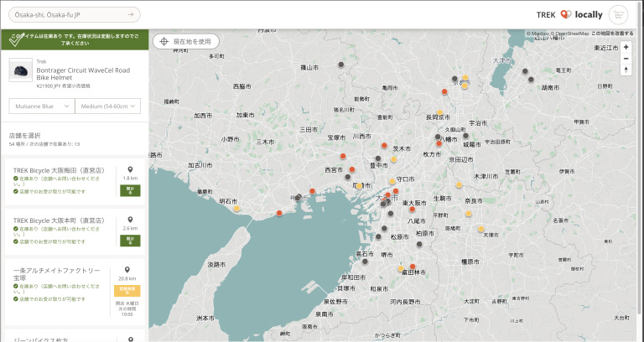
Task: Click the Locally heart logo
Action: 566,14
